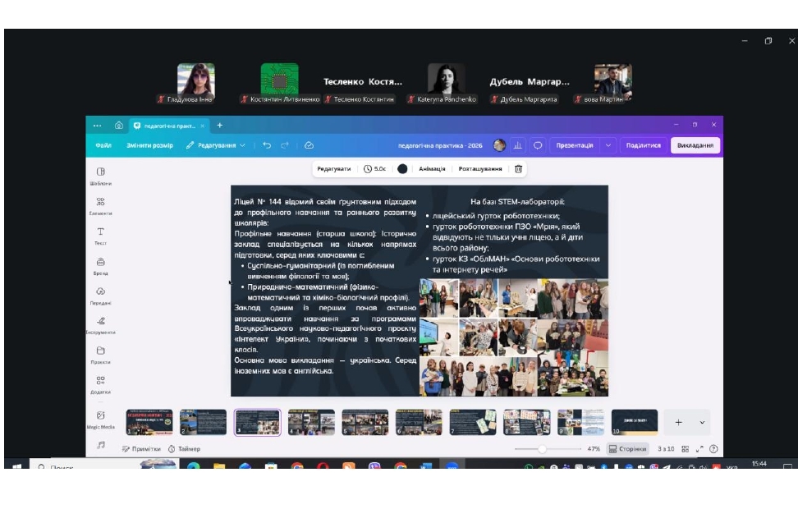Open the Змінити розмір menu

[149, 145]
